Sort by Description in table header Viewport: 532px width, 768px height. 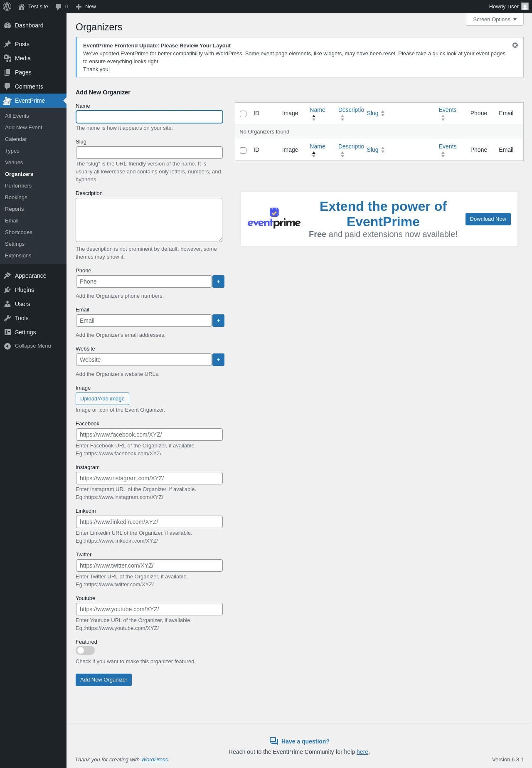click(351, 113)
